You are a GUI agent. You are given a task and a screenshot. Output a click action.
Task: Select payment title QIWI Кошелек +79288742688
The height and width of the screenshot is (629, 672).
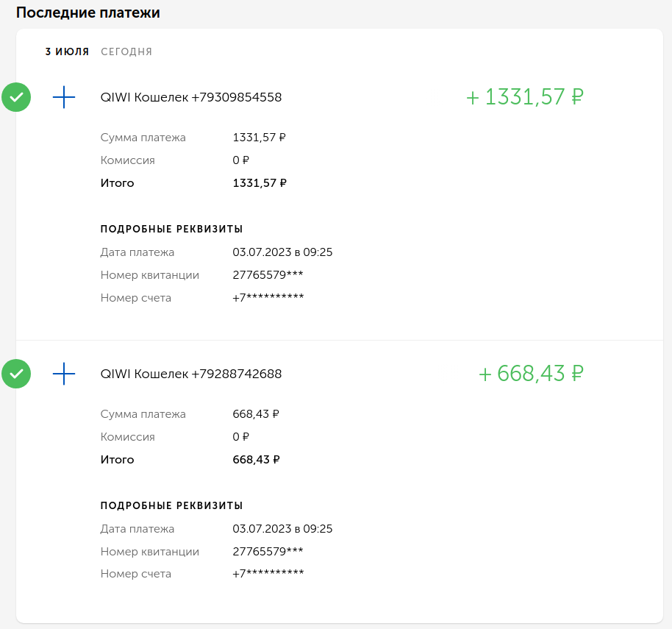tap(191, 374)
